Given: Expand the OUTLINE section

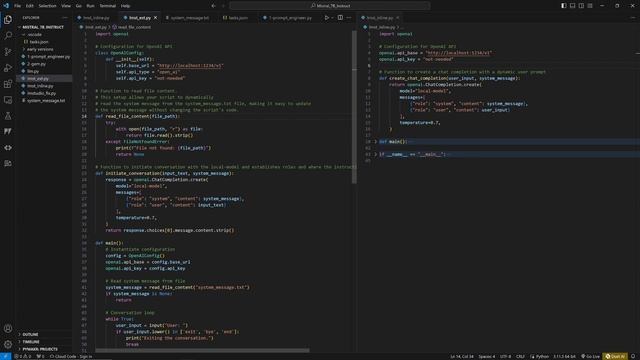Looking at the screenshot, I should tap(30, 334).
